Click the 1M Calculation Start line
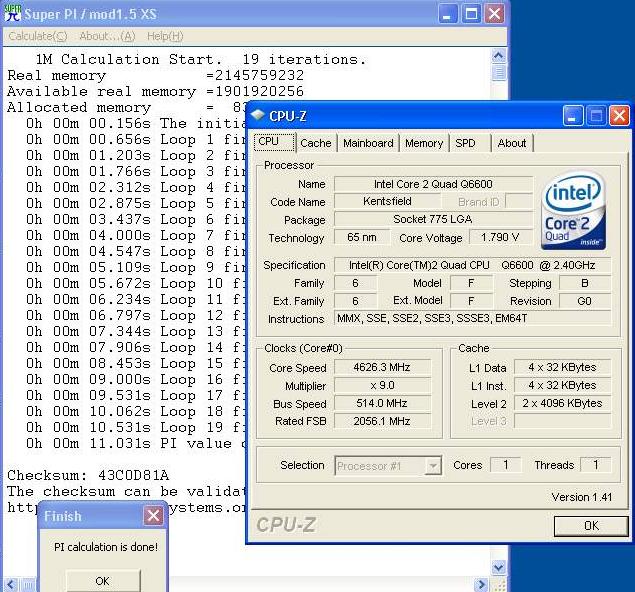The height and width of the screenshot is (592, 635). pos(201,59)
